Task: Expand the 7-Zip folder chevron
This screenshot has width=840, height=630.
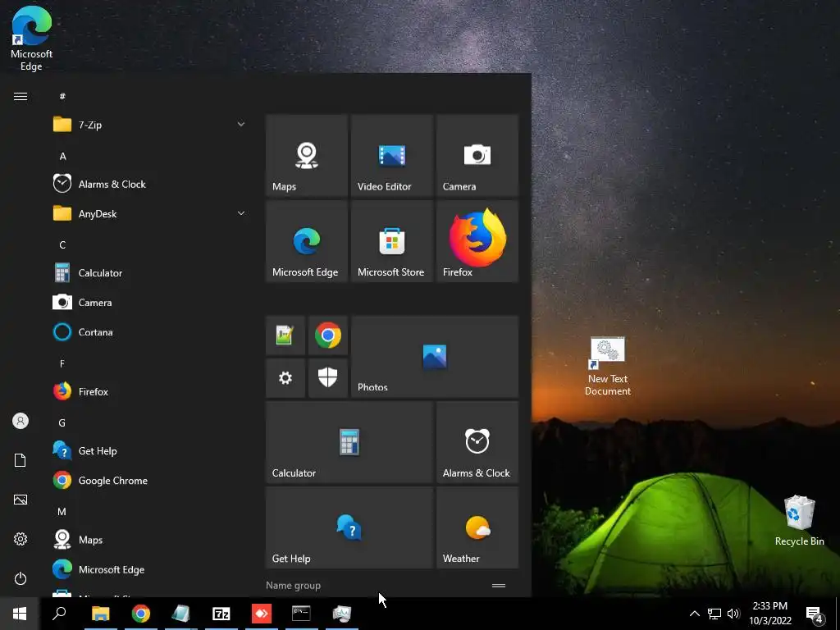Action: click(x=241, y=125)
